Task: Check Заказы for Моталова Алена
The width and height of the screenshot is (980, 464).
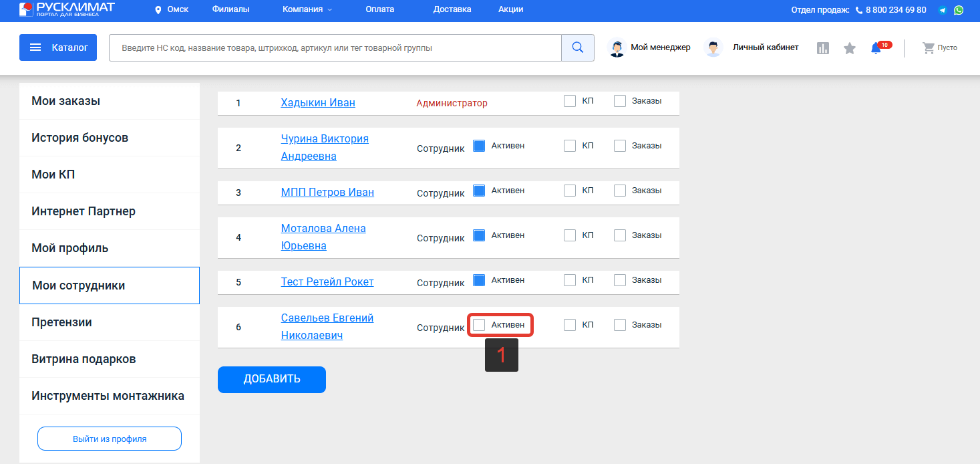Action: pos(620,235)
